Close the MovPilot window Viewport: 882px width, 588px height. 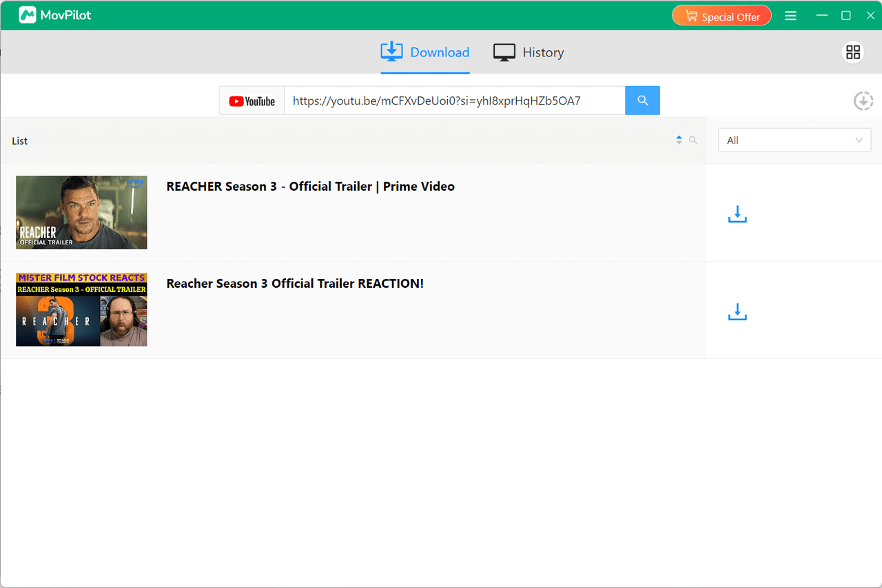coord(870,15)
